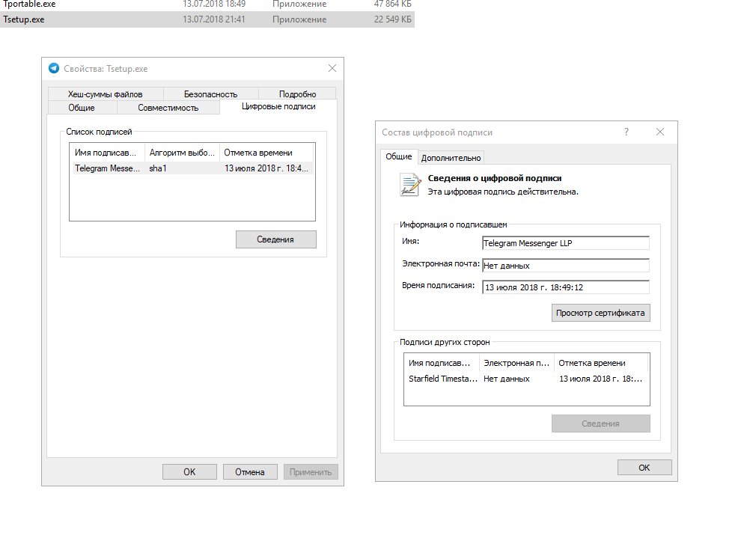
Task: Select the Цифровые подписи tab
Action: tap(278, 106)
